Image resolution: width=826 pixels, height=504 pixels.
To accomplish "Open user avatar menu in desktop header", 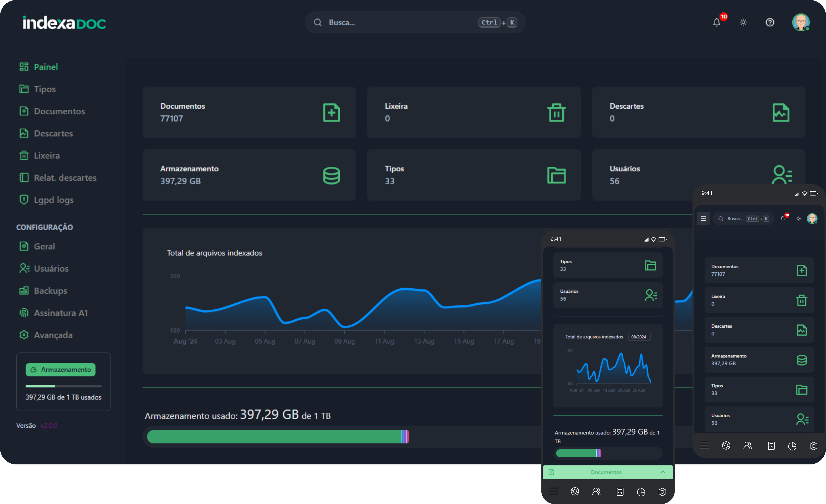I will point(801,22).
